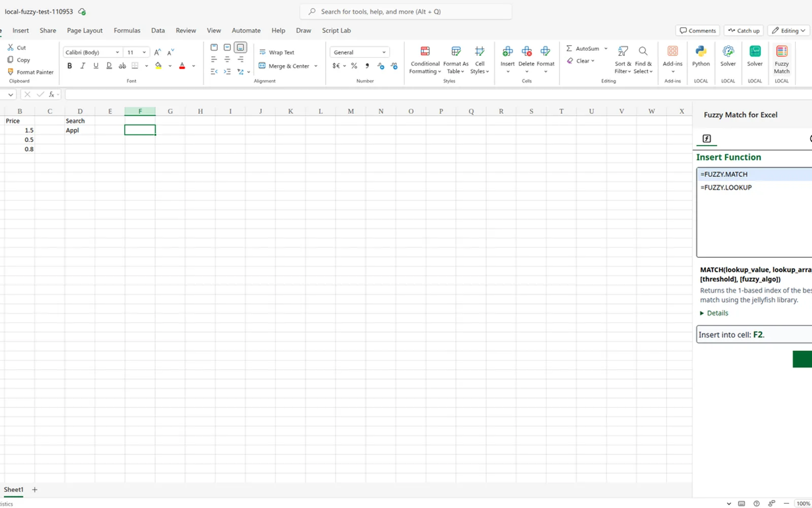Click the search for tools box
Image resolution: width=812 pixels, height=508 pixels.
pos(406,11)
